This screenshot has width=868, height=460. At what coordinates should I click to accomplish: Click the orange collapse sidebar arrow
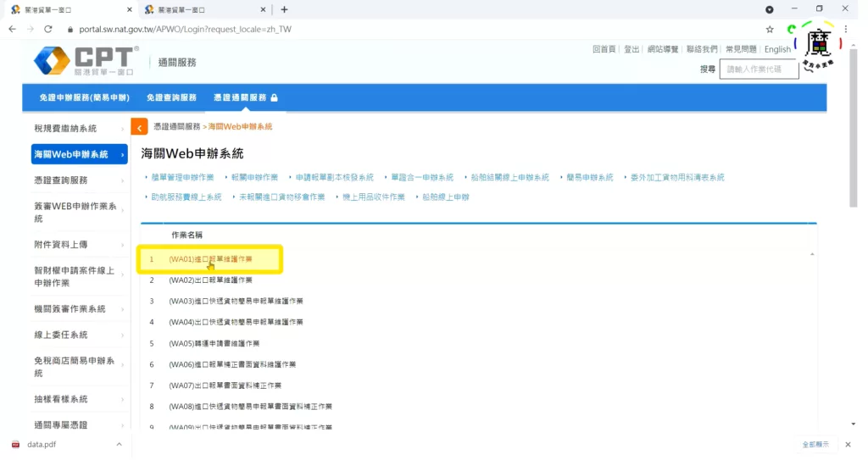pos(140,127)
